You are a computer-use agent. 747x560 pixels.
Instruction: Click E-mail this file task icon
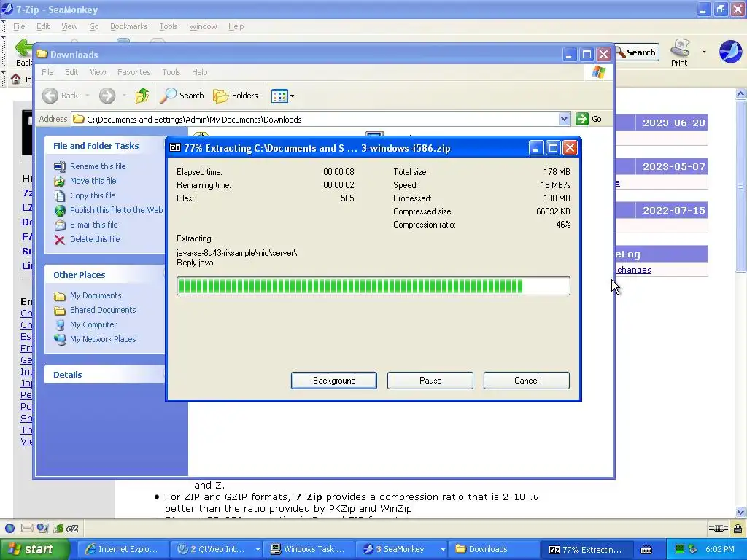pyautogui.click(x=60, y=225)
